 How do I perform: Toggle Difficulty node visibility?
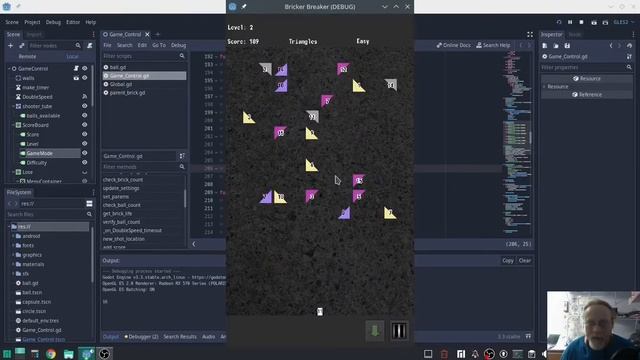84,162
